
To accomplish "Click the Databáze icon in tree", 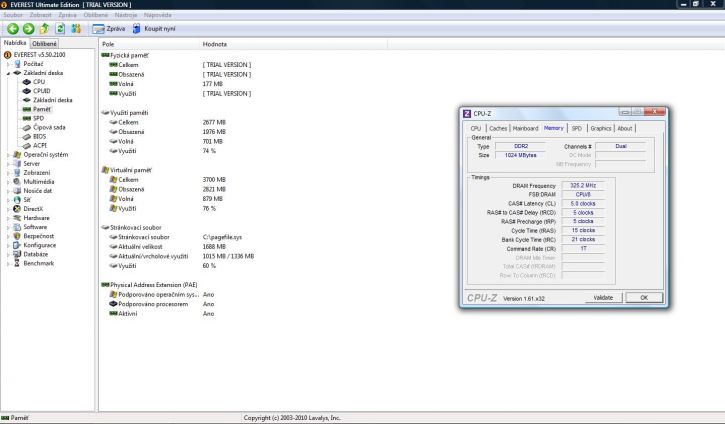I will pyautogui.click(x=17, y=254).
